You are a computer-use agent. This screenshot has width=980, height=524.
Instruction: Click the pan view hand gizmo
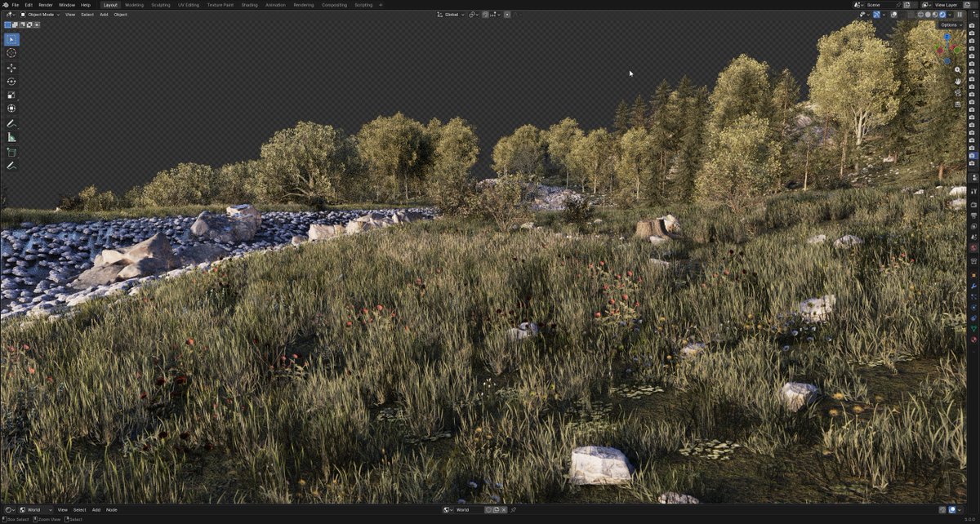pyautogui.click(x=958, y=82)
